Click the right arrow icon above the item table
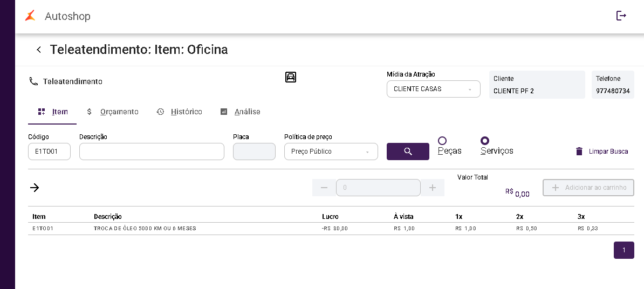Screen dimensions: 644x289 point(35,188)
